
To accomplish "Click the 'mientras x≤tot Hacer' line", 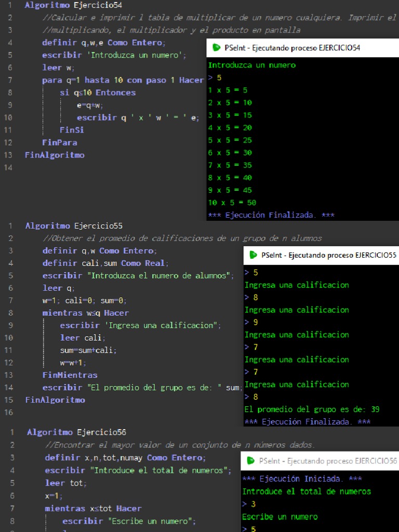I will tap(93, 508).
